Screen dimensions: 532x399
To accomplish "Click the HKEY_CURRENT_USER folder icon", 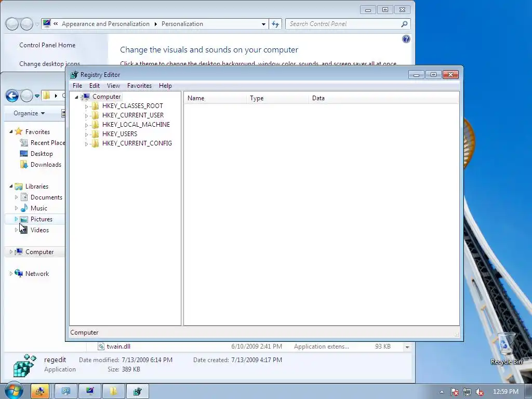I will pos(96,115).
